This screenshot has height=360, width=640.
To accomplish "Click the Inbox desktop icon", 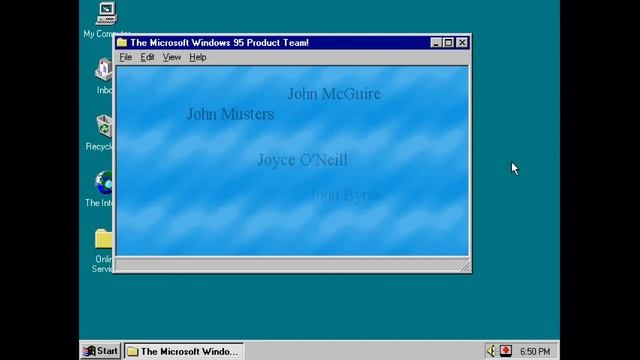I will (x=104, y=70).
